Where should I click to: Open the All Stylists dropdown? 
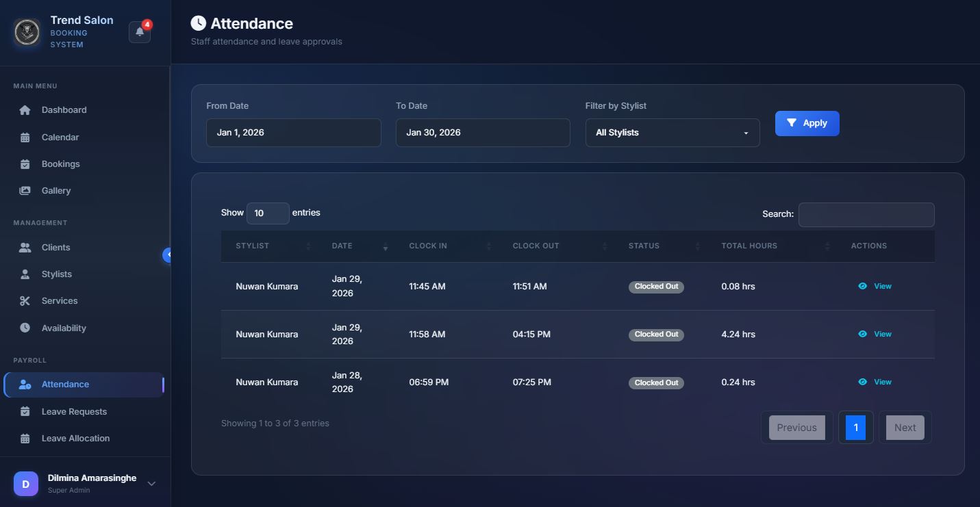coord(671,132)
